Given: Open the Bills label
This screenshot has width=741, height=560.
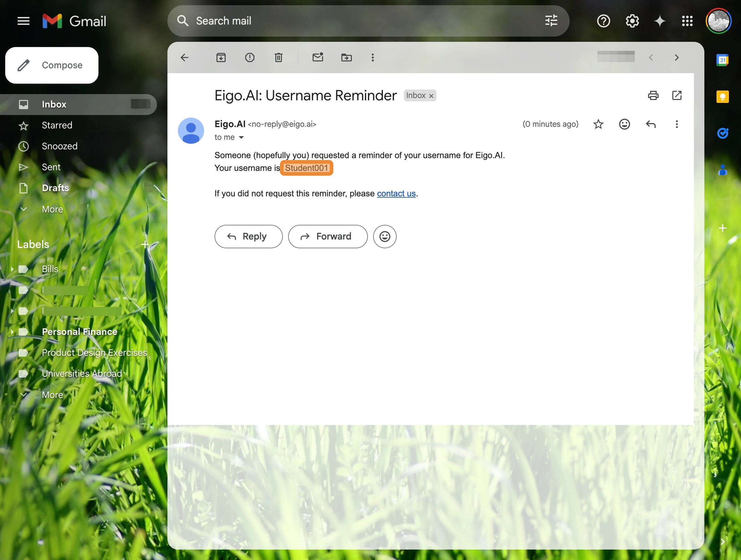Looking at the screenshot, I should [x=50, y=269].
